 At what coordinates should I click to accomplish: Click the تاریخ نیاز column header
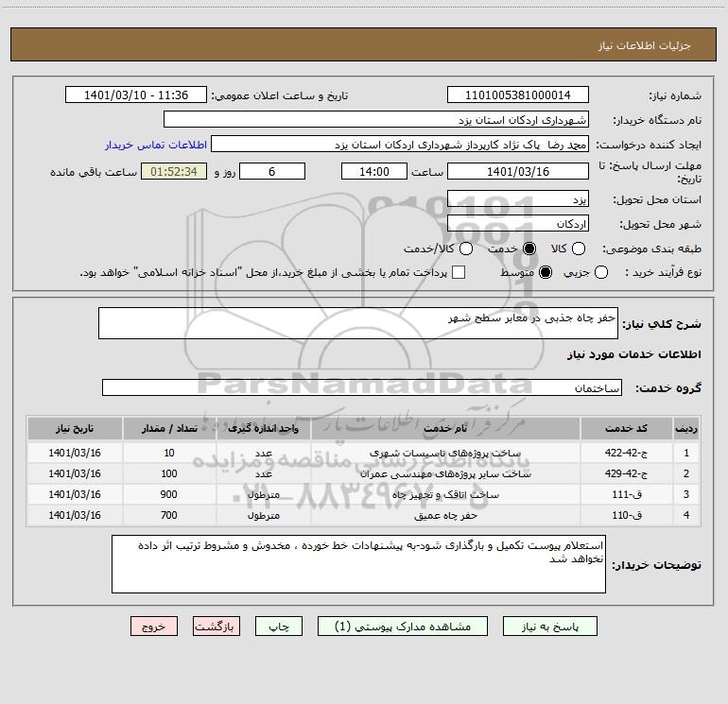75,428
